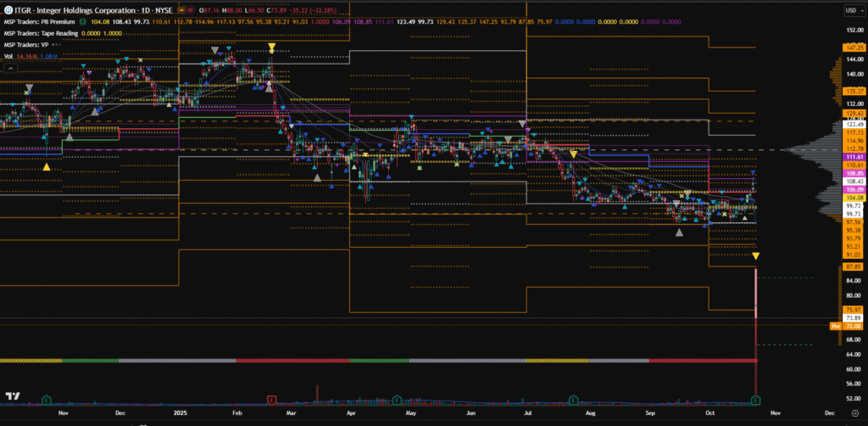Select the MSP Traders: PB Premium indicator

(x=38, y=20)
